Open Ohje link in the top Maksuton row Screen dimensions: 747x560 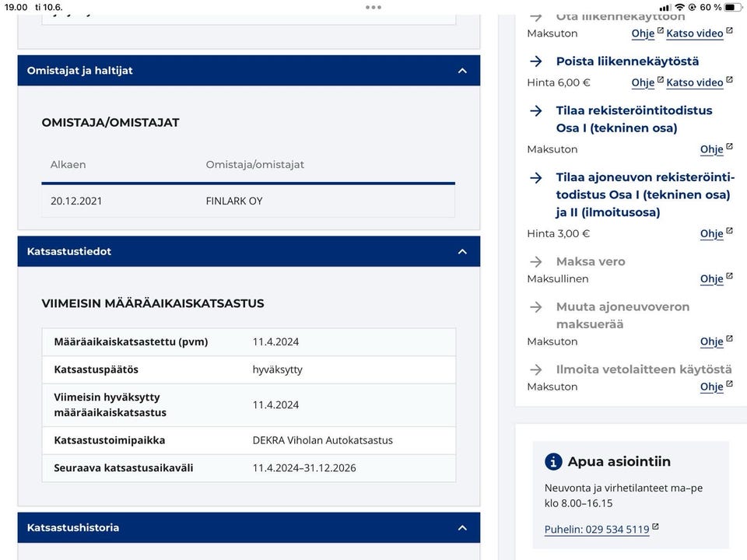click(643, 33)
